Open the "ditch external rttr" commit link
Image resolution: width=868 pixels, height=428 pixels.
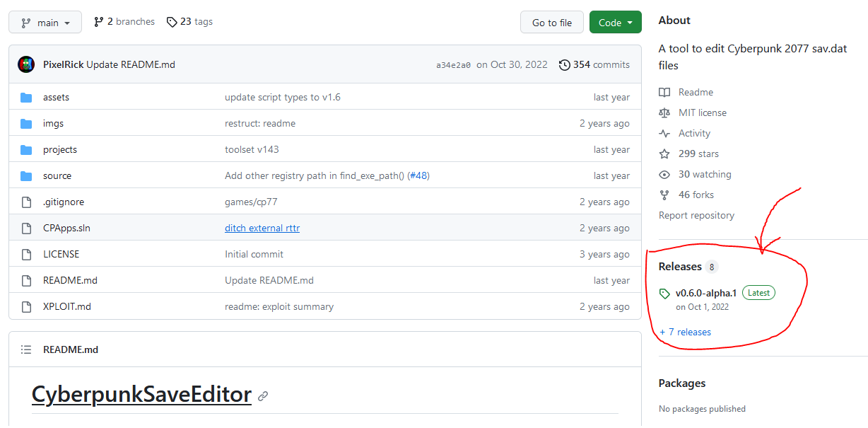coord(262,229)
